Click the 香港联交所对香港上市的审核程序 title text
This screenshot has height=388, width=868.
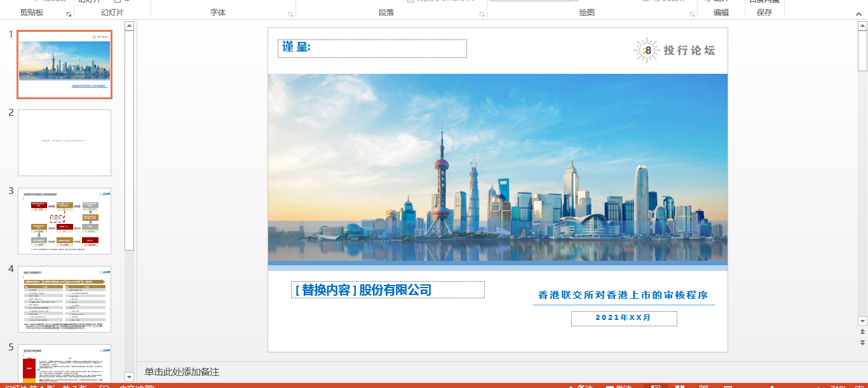623,295
